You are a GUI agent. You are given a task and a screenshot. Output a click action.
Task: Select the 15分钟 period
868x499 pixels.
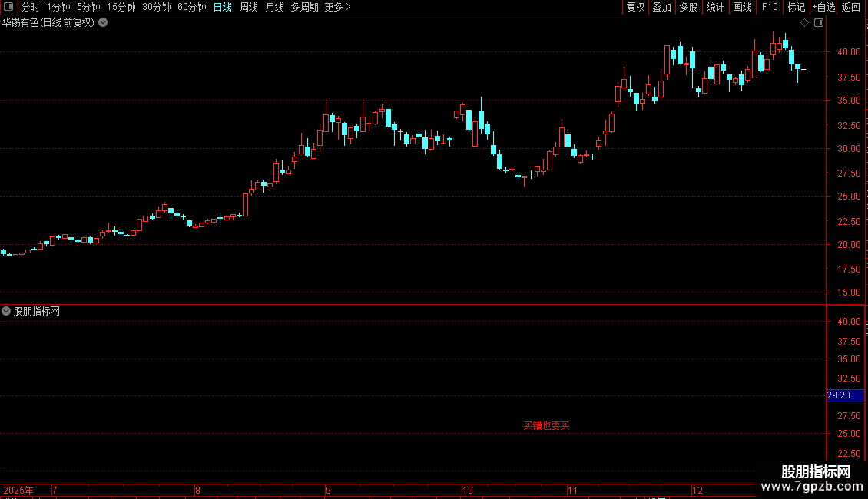click(121, 7)
